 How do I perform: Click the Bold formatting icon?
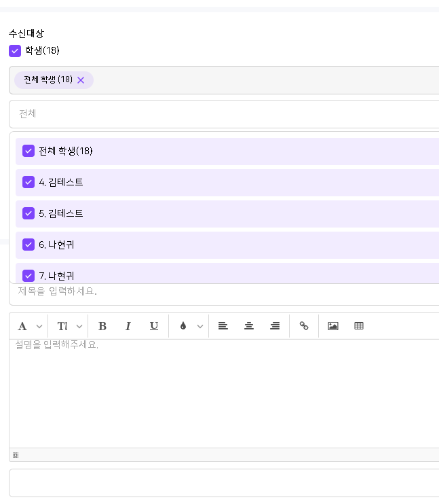point(102,326)
